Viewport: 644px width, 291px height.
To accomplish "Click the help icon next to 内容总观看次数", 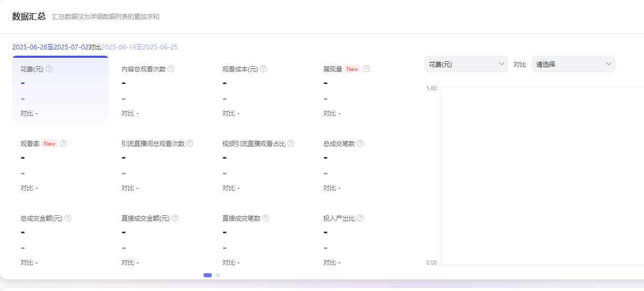I will (x=171, y=69).
